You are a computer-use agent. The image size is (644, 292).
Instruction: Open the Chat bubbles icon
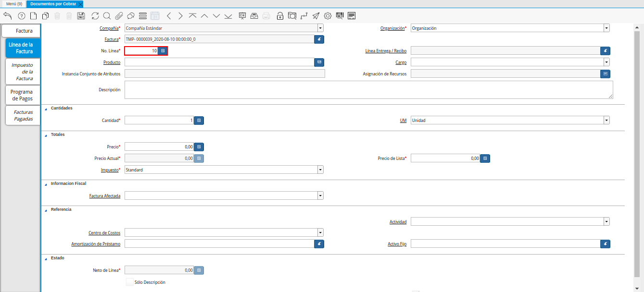(130, 16)
